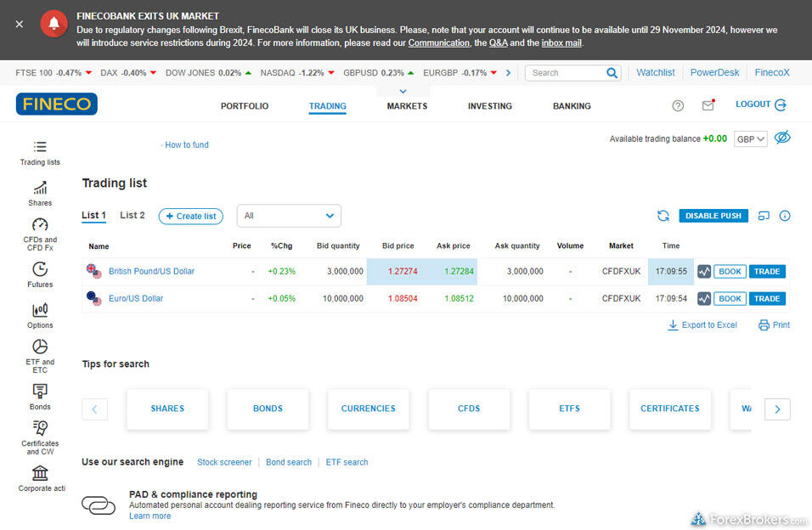The height and width of the screenshot is (530, 812).
Task: Switch to the List 2 tab
Action: tap(133, 215)
